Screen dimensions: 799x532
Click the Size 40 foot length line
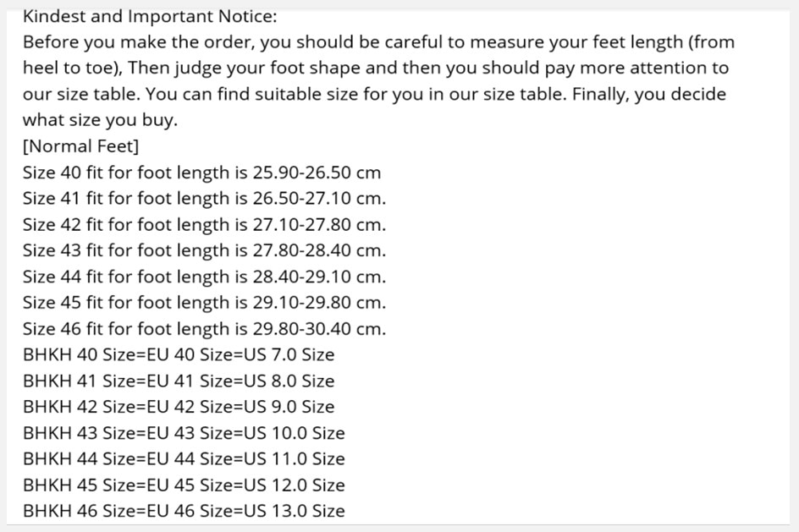[201, 173]
